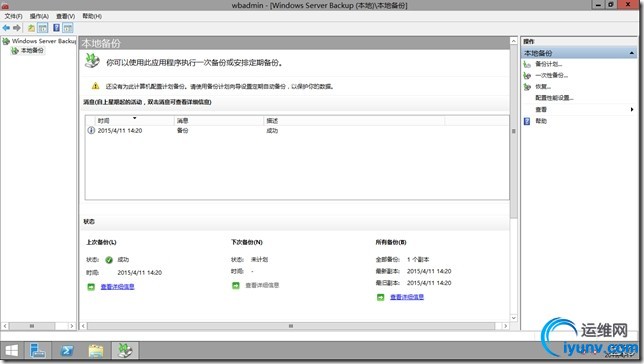Click the help icon in the actions pane
Image resolution: width=644 pixels, height=364 pixels.
[527, 121]
